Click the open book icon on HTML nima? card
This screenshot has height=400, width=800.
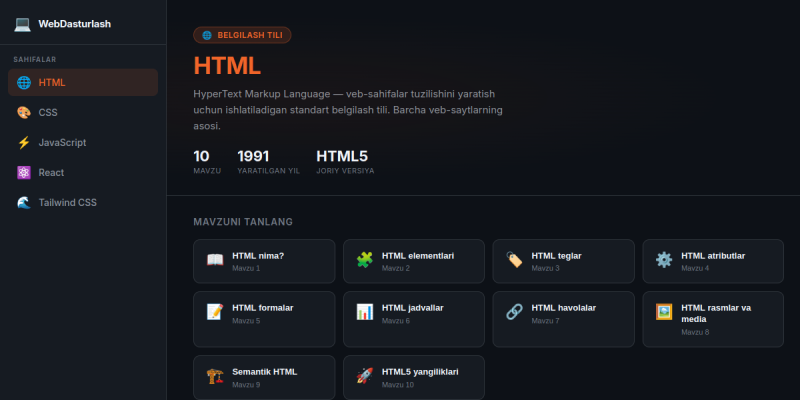click(215, 260)
